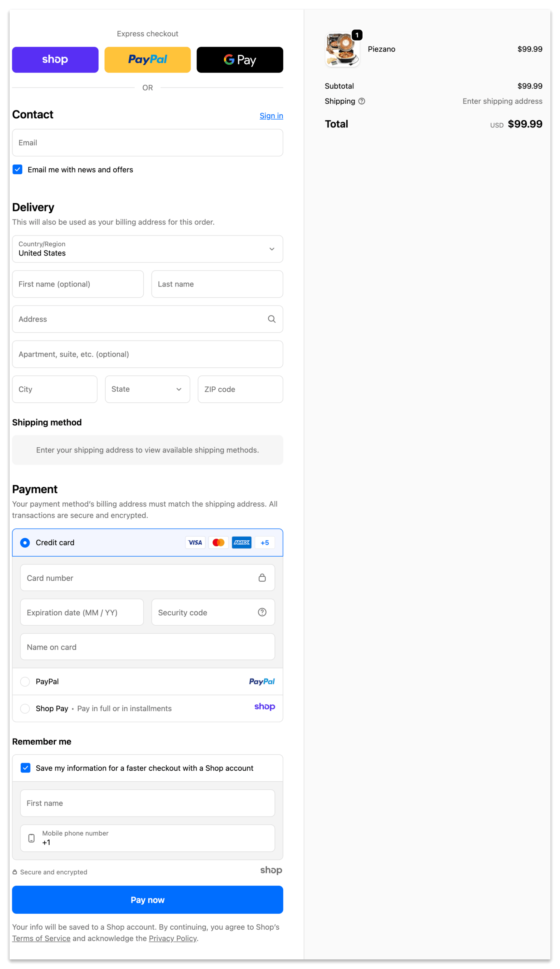Click the search icon in the Address field

tap(271, 319)
